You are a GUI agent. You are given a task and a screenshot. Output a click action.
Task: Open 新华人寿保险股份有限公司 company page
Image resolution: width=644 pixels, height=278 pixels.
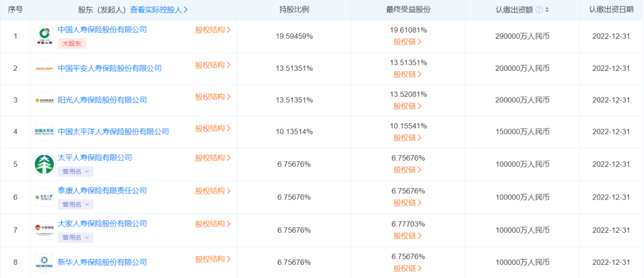(102, 262)
